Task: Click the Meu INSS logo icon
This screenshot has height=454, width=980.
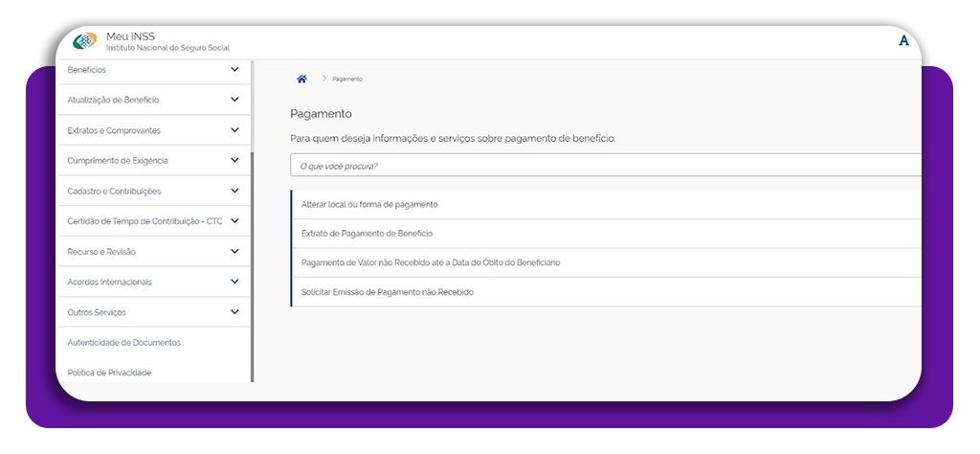Action: coord(85,41)
